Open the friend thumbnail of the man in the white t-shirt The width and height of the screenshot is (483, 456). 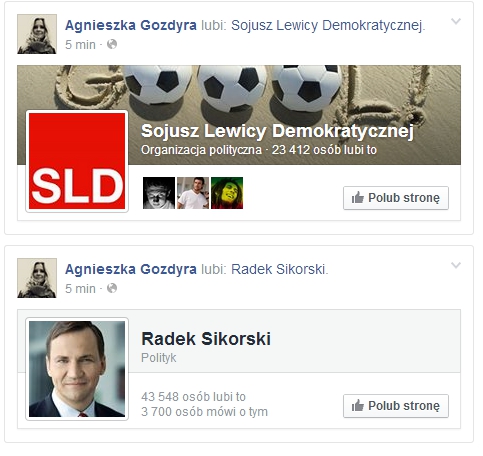pos(193,193)
